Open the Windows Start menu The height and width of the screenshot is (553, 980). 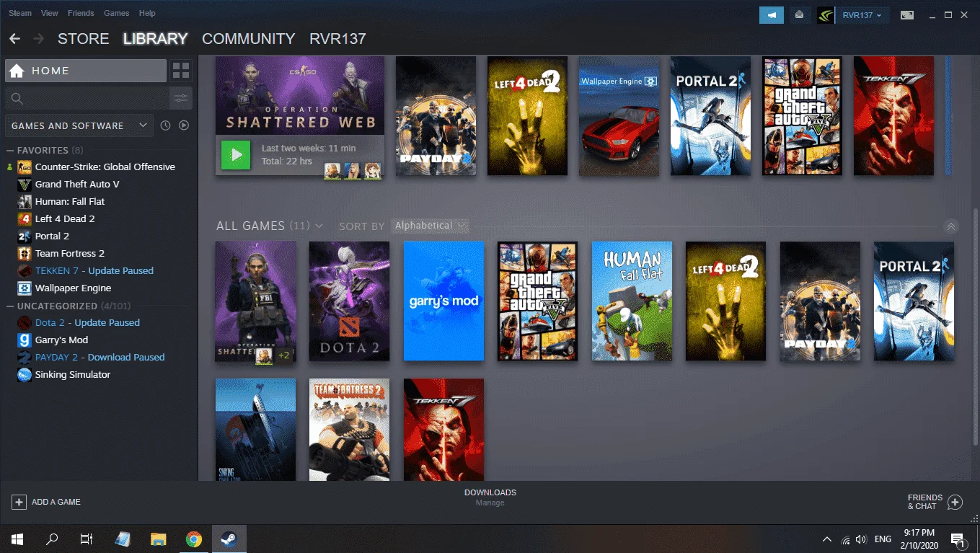pos(17,539)
